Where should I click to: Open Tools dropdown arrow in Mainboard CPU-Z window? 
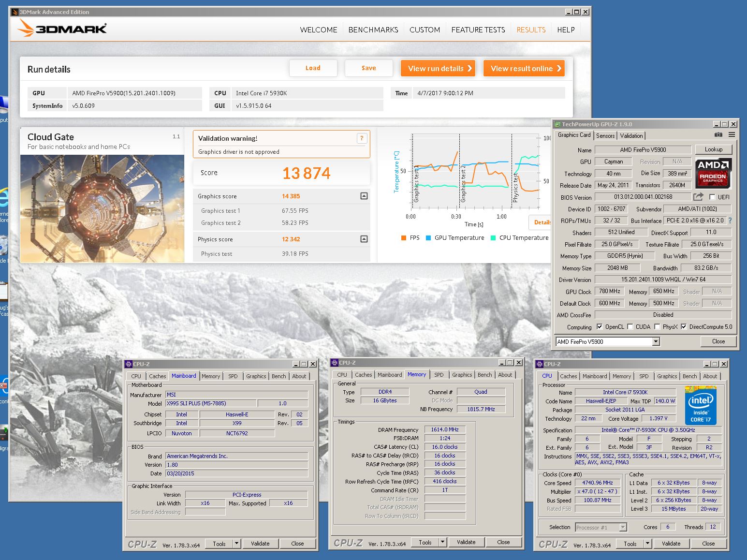tap(236, 544)
